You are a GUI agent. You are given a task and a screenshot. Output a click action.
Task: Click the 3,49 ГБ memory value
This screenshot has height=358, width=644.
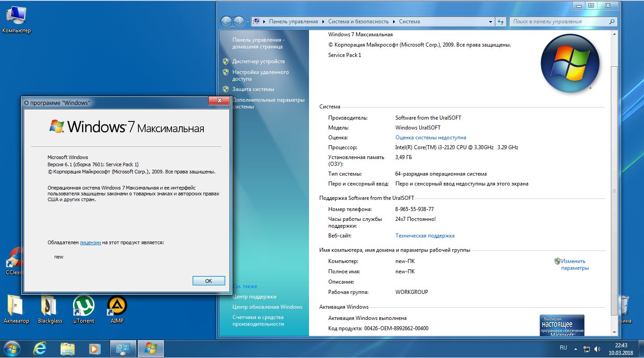click(x=404, y=157)
